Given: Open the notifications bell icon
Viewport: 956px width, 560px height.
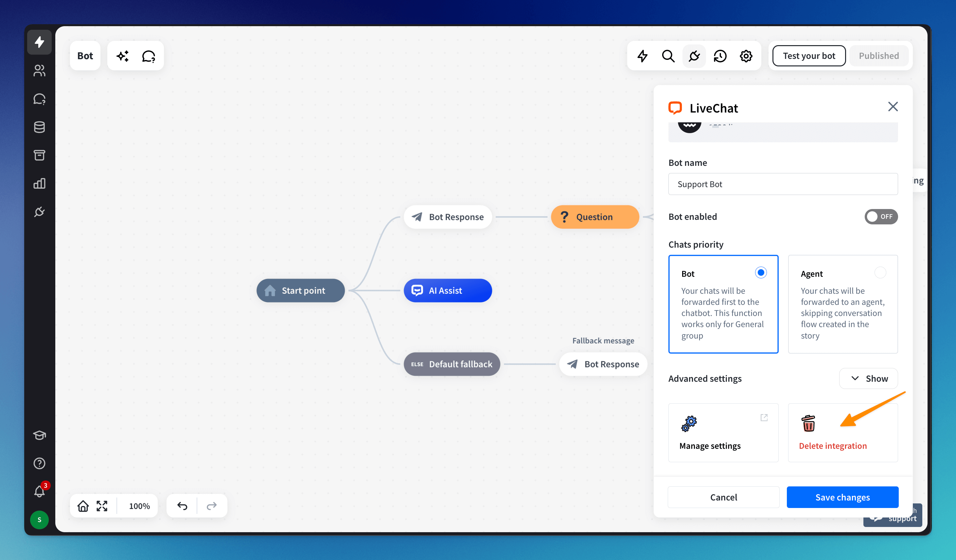Looking at the screenshot, I should coord(40,491).
